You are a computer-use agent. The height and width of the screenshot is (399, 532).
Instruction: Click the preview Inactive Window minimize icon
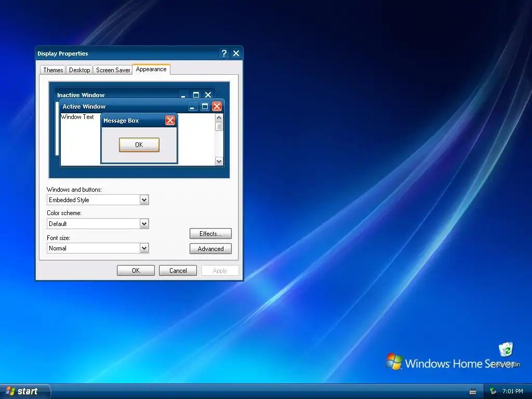[183, 95]
